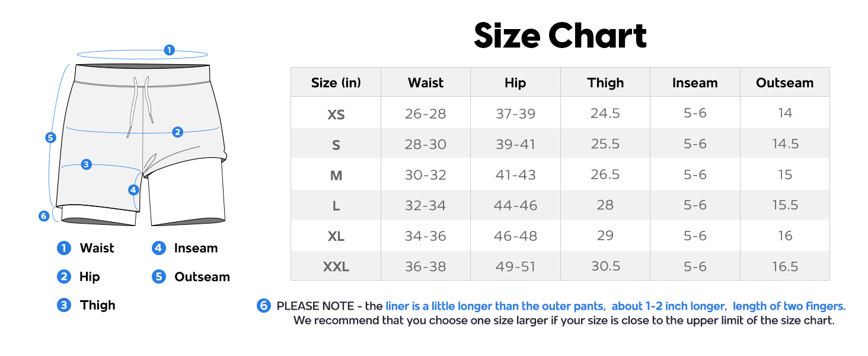The image size is (868, 356).
Task: Click the Size (in) header cell
Action: (336, 83)
